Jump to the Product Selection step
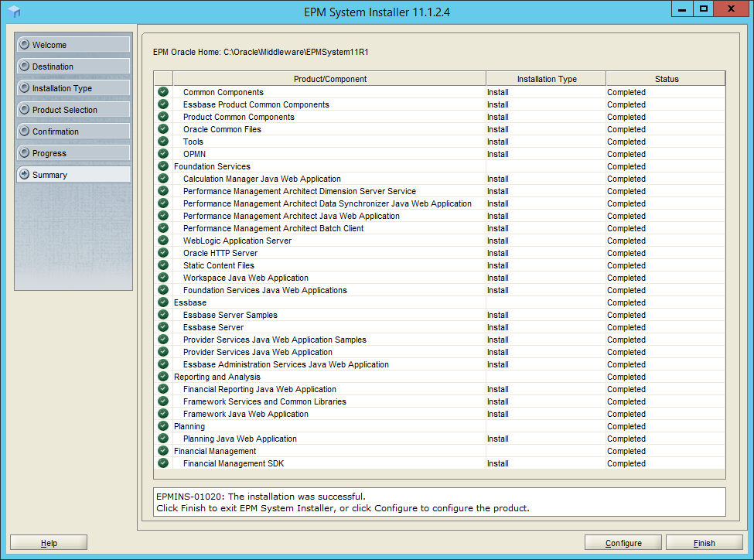 click(73, 109)
